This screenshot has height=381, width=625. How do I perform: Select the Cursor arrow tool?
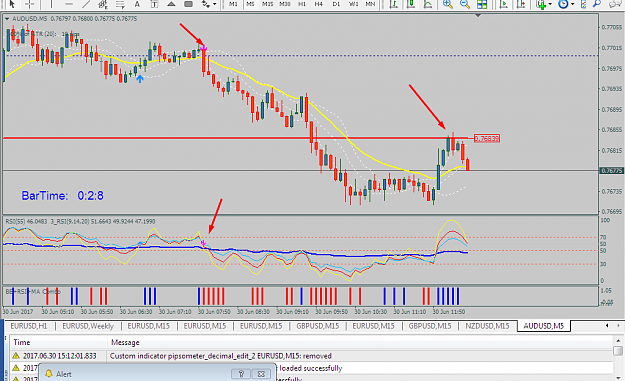pos(12,4)
